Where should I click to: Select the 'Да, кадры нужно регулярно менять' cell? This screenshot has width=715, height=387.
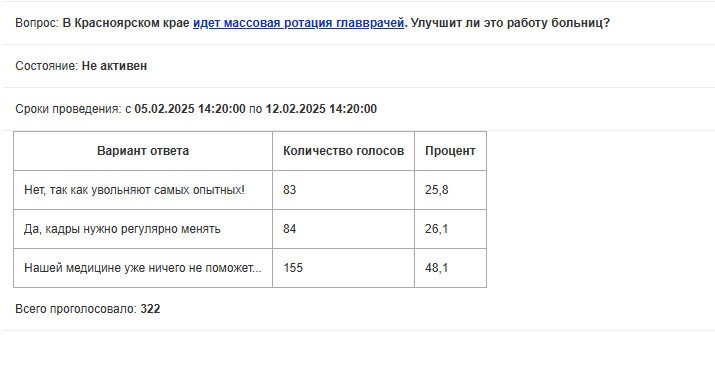(143, 229)
